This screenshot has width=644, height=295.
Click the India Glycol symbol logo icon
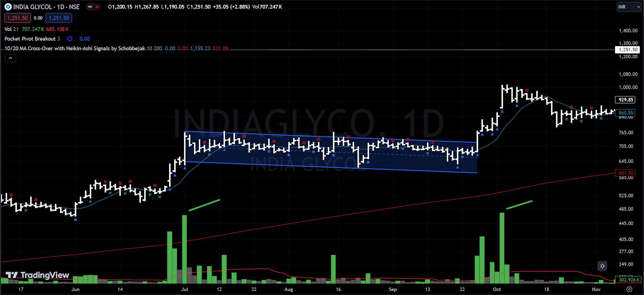point(8,7)
